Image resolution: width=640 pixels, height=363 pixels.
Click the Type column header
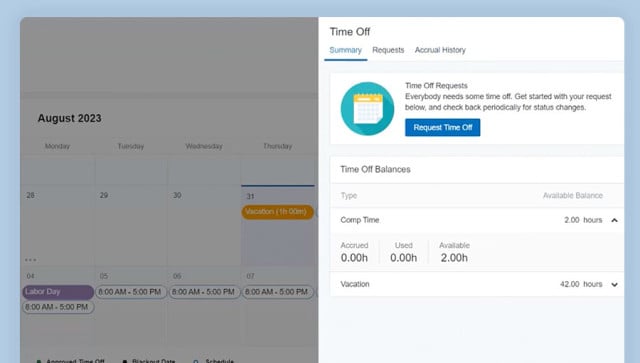tap(349, 196)
